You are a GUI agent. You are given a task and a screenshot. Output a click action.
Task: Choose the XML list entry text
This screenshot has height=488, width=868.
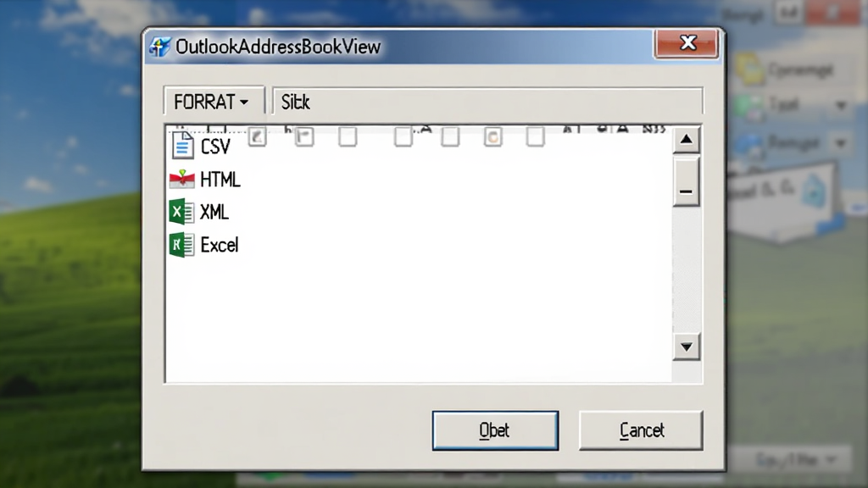[x=214, y=212]
